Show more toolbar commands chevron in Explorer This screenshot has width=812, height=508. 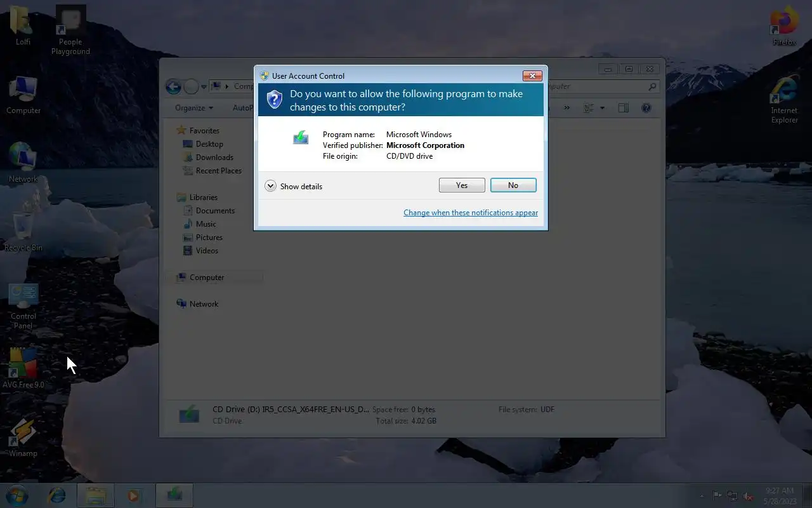pos(566,108)
